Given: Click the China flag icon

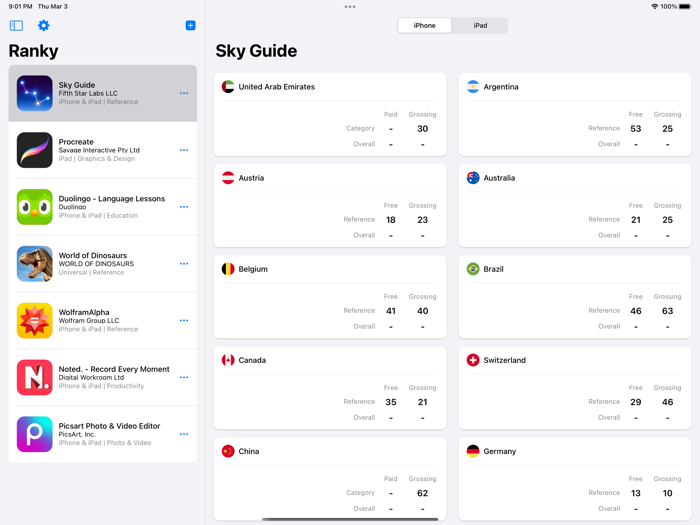Looking at the screenshot, I should 228,451.
